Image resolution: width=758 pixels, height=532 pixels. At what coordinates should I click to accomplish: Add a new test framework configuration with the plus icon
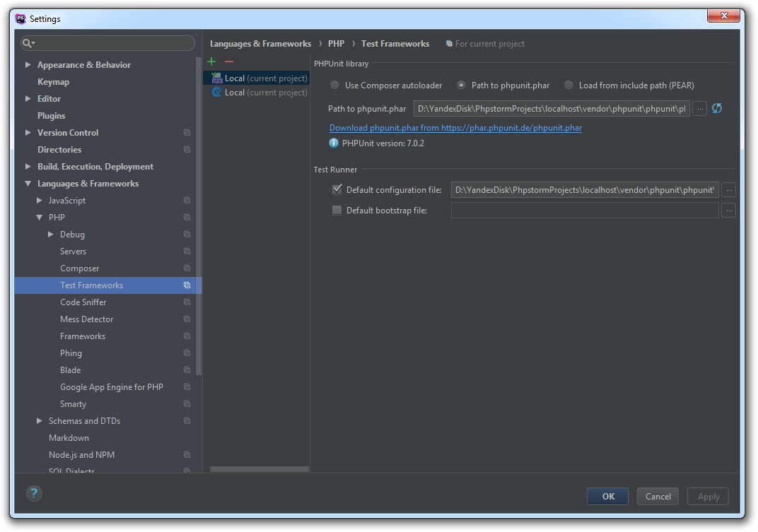(211, 61)
